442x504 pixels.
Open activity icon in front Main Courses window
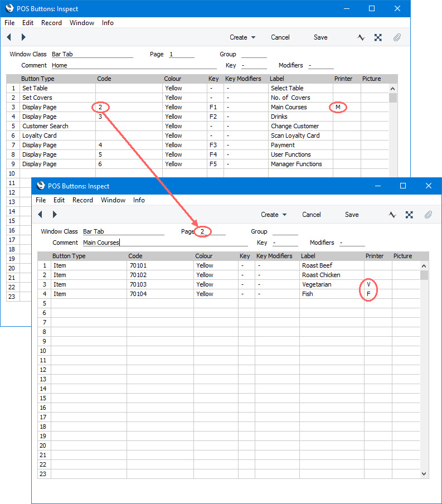tap(392, 215)
